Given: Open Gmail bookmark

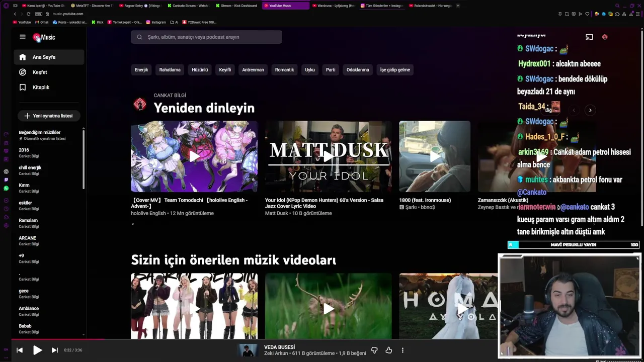Looking at the screenshot, I should (42, 22).
